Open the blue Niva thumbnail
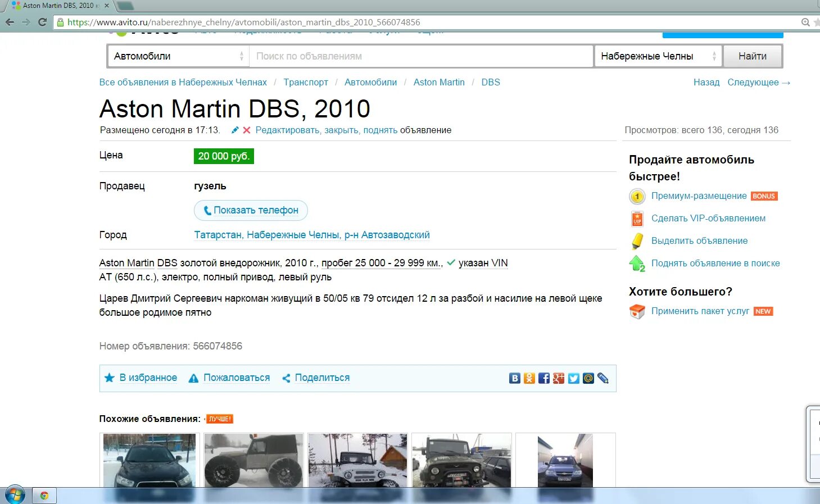This screenshot has width=820, height=504. [565, 461]
